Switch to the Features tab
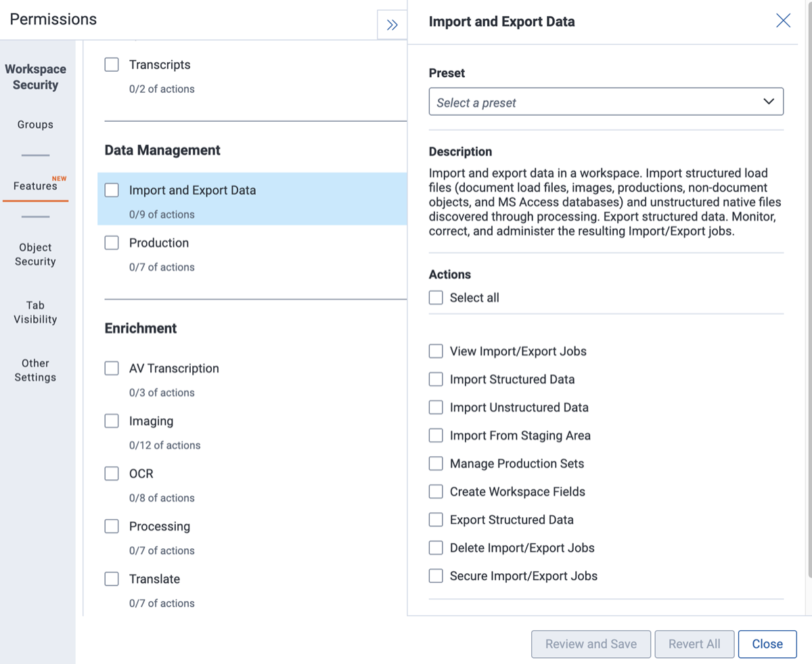The image size is (812, 664). tap(35, 185)
